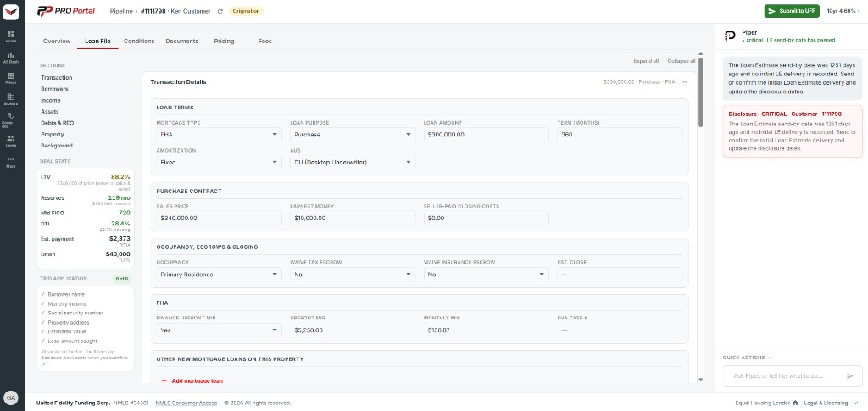Click the Loan Amount input field

(486, 135)
